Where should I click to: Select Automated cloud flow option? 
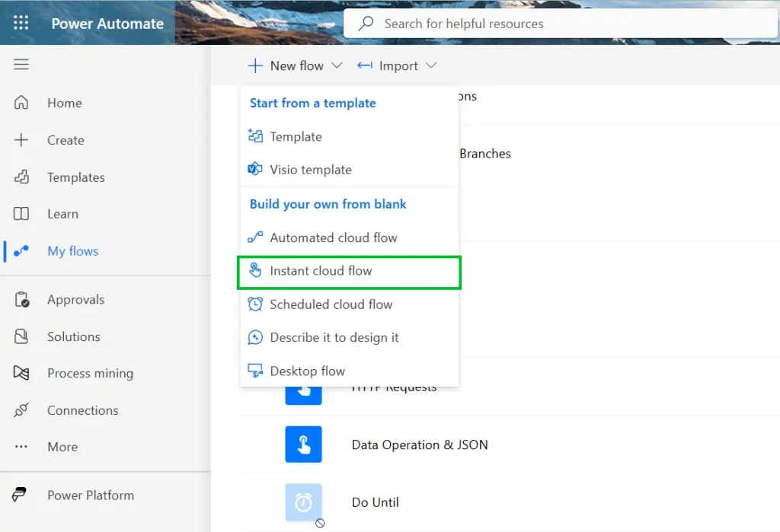point(349,237)
